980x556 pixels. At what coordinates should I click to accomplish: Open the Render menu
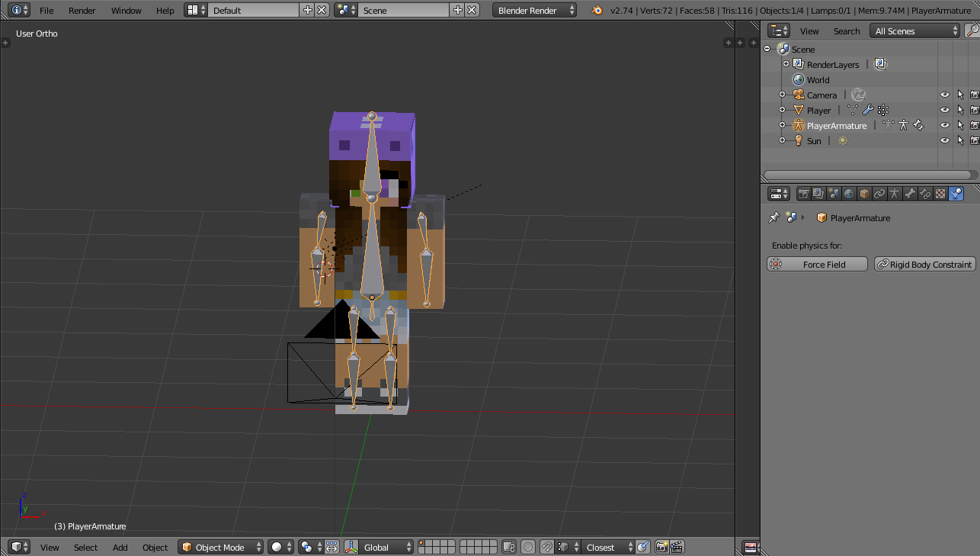(x=82, y=11)
